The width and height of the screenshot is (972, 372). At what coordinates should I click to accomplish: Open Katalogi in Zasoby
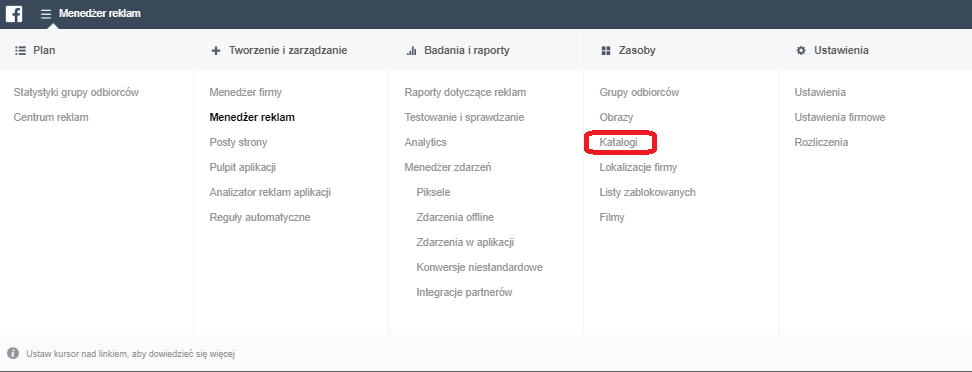(618, 143)
